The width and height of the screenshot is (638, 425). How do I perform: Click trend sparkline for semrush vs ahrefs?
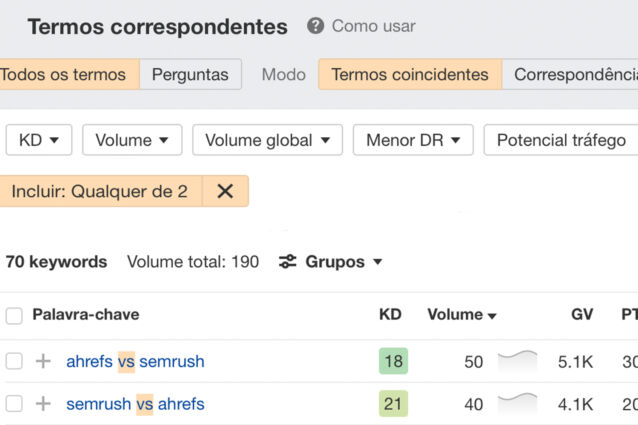pyautogui.click(x=517, y=402)
